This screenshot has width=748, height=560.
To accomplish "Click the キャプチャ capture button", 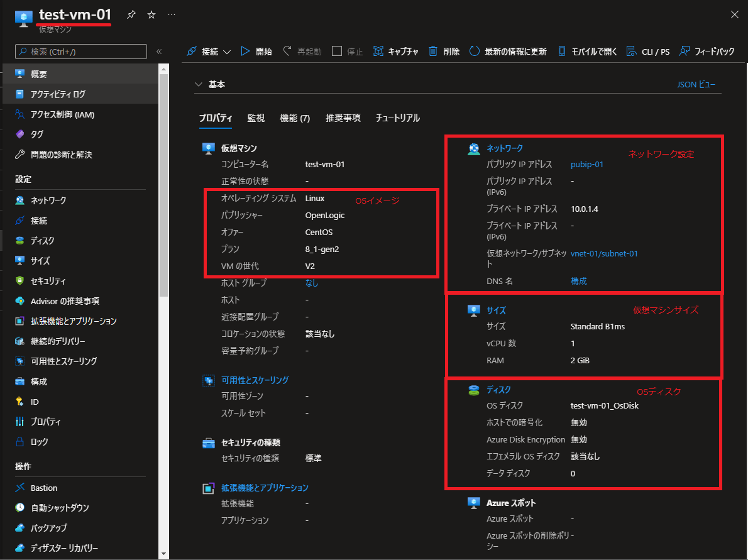I will click(395, 52).
